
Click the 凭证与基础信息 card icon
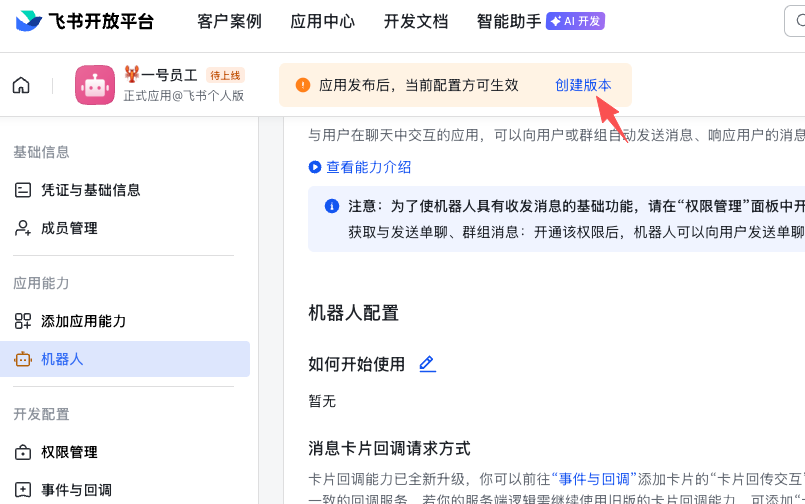point(23,190)
